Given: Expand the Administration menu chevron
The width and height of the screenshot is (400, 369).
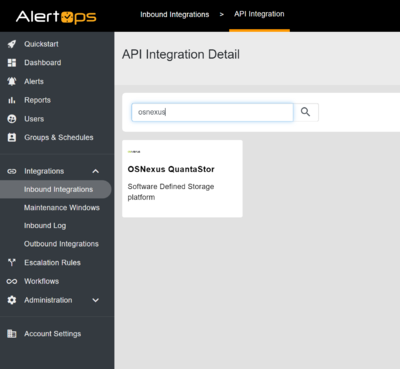Looking at the screenshot, I should [x=96, y=300].
